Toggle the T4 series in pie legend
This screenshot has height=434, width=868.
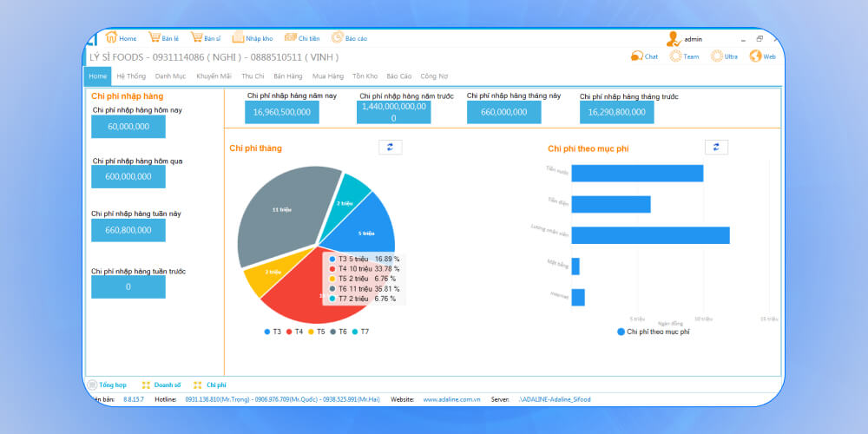[295, 332]
